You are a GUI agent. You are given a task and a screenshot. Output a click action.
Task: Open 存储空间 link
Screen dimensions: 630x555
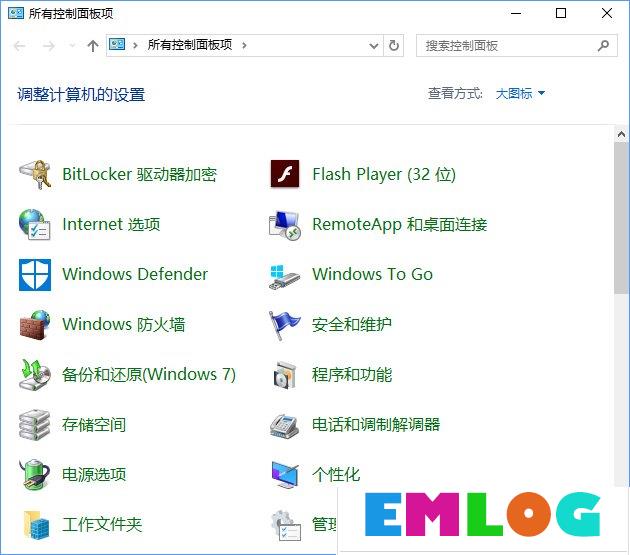94,425
